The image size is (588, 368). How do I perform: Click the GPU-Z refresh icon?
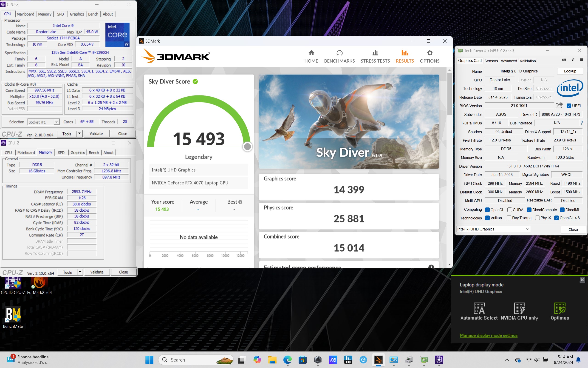573,60
